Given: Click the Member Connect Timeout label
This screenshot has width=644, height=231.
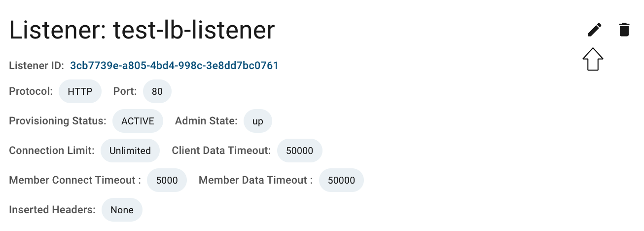Looking at the screenshot, I should pos(75,180).
